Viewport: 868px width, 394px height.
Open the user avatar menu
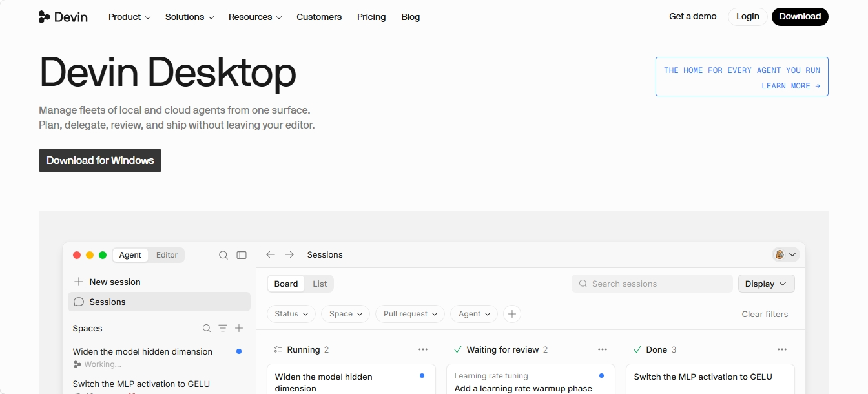[x=786, y=254]
